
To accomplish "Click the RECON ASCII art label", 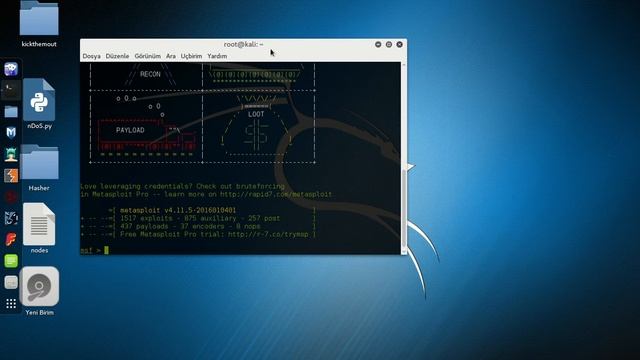I will pyautogui.click(x=150, y=74).
